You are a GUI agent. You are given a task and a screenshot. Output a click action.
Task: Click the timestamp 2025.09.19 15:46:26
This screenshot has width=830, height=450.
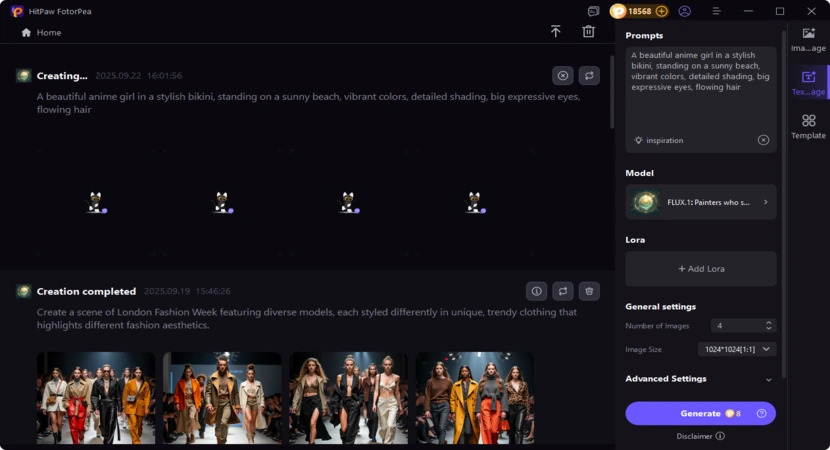pyautogui.click(x=187, y=291)
